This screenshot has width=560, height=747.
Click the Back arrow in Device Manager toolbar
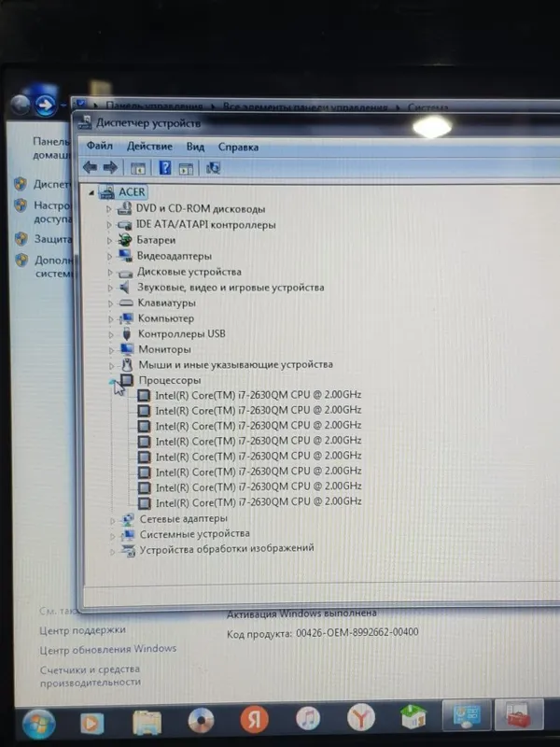90,167
